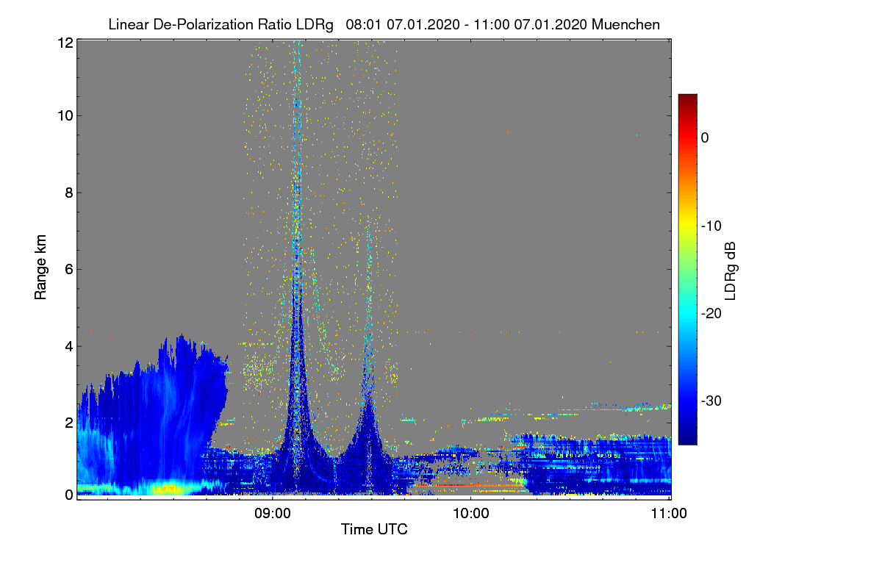This screenshot has width=882, height=588.
Task: Click the 'Range km' y-axis label
Action: (40, 268)
